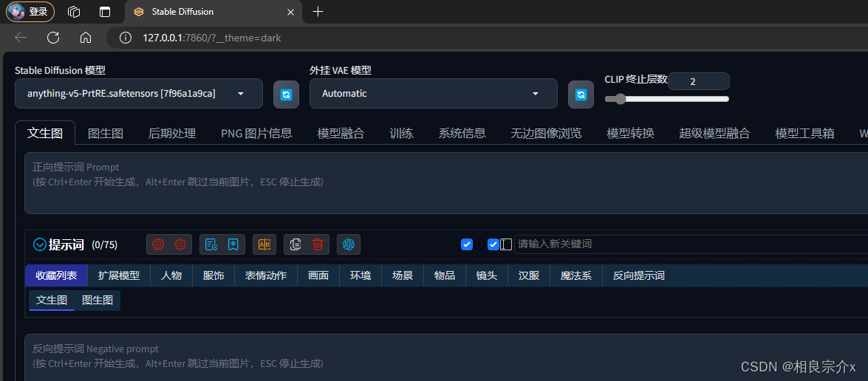Viewport: 868px width, 381px height.
Task: Clear prompt with red trash icon
Action: point(318,244)
